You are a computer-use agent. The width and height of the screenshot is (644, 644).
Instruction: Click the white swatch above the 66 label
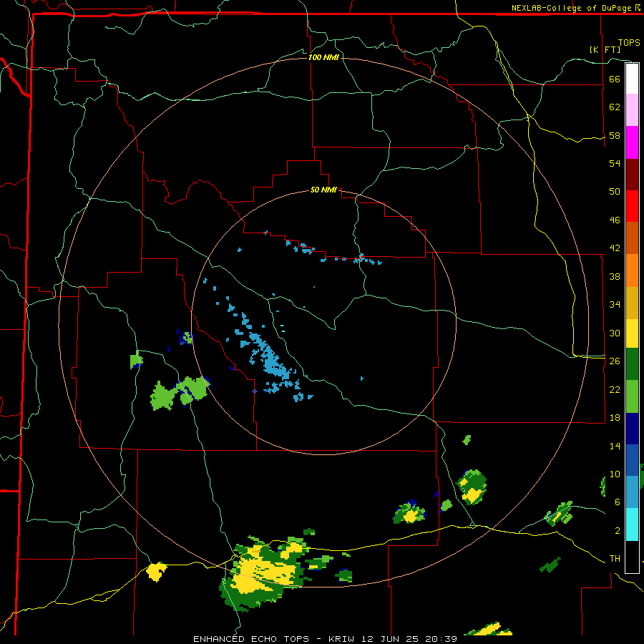(x=632, y=79)
